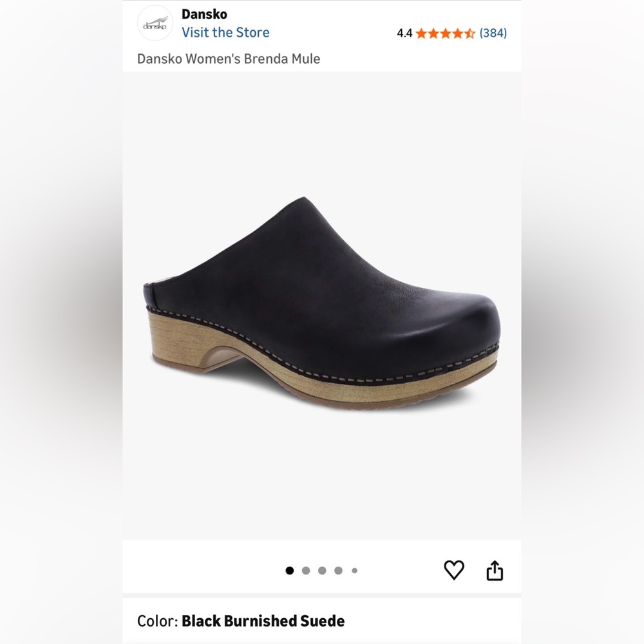Choose the Black Burnished Suede color option

point(264,621)
